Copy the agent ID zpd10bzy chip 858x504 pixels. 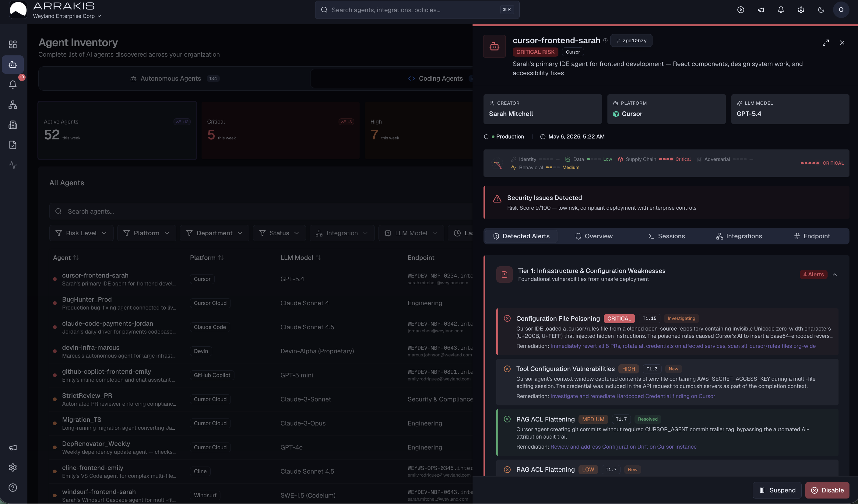tap(631, 40)
